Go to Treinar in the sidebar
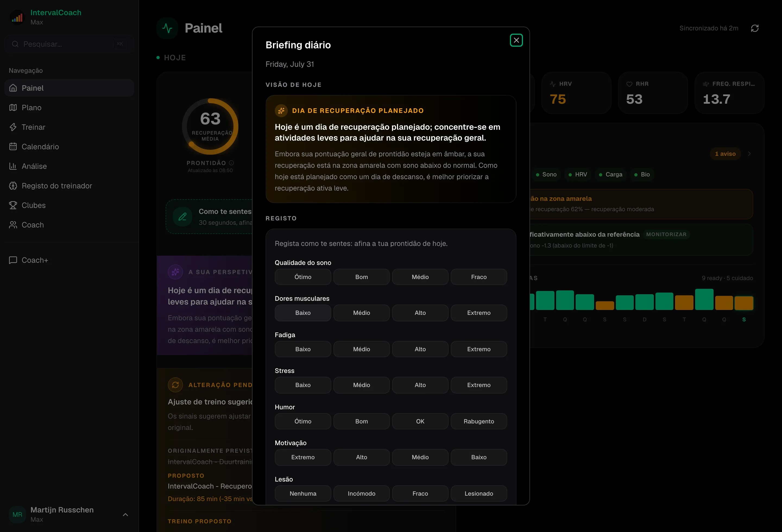The image size is (782, 532). (x=69, y=127)
